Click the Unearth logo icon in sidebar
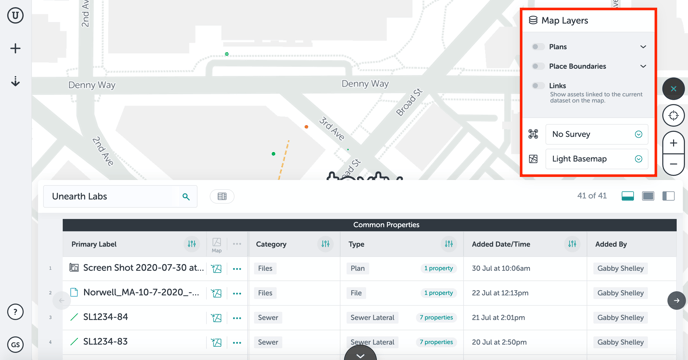 click(x=15, y=15)
